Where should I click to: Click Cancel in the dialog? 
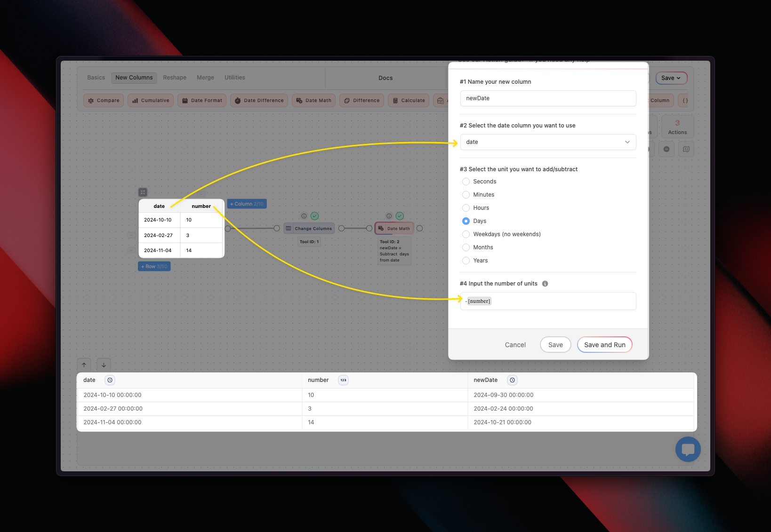[x=515, y=345]
